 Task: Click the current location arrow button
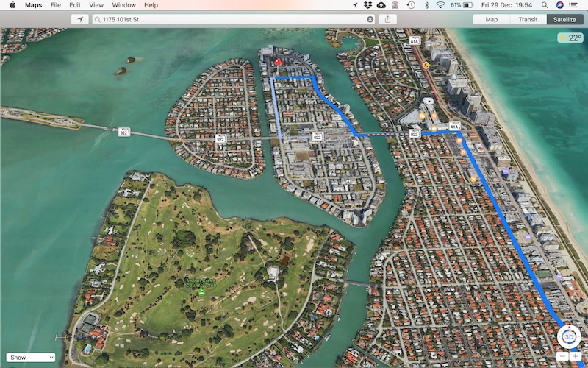(x=80, y=19)
